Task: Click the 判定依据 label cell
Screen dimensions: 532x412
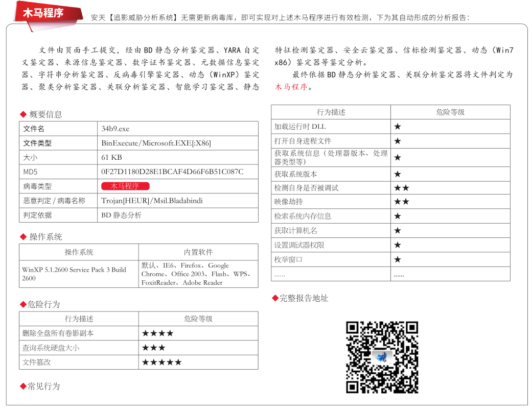Action: 58,215
